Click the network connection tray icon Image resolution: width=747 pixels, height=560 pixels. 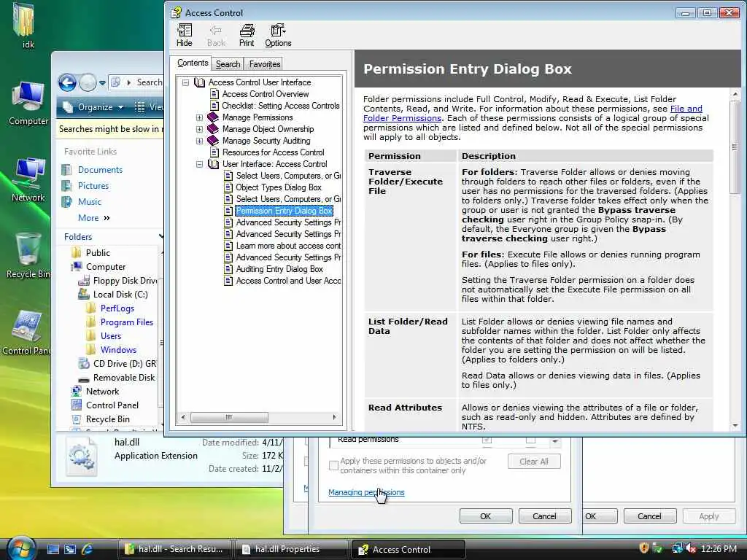[677, 548]
